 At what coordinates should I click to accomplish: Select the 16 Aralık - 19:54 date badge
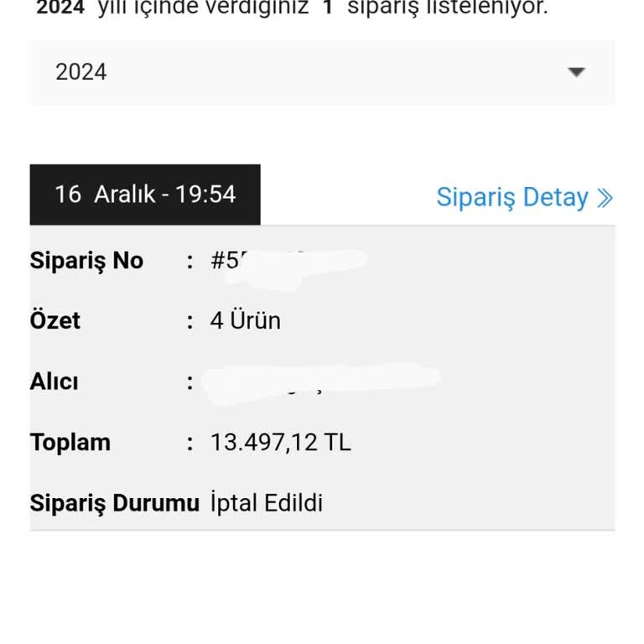pos(145,195)
